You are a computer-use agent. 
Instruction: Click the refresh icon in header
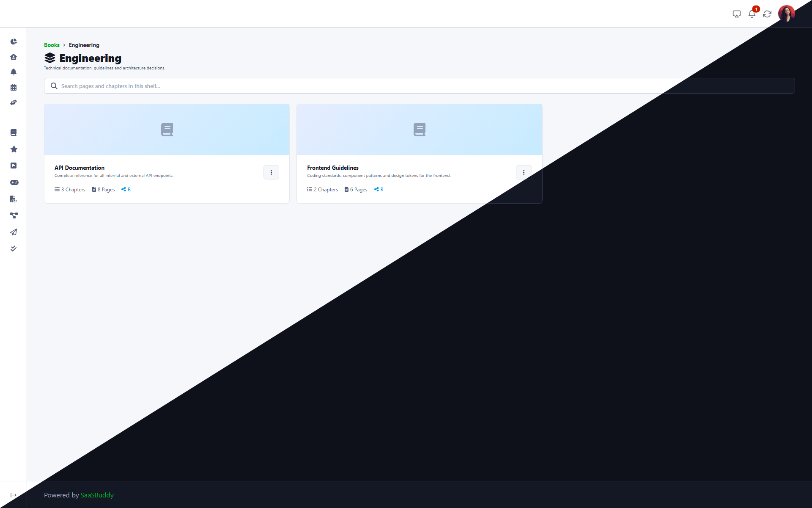point(767,14)
